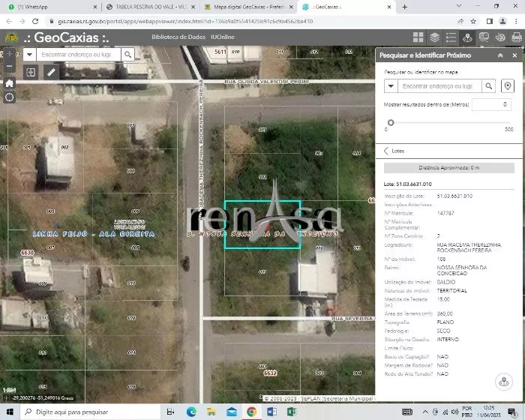Collapse the Pesquisar e Identificar panel
This screenshot has width=525, height=420.
coord(500,55)
